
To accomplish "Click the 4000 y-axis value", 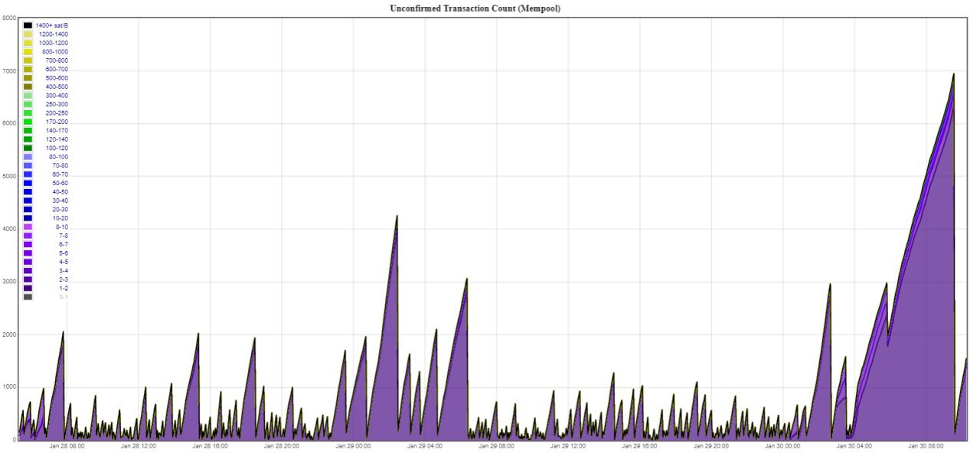I will [9, 229].
